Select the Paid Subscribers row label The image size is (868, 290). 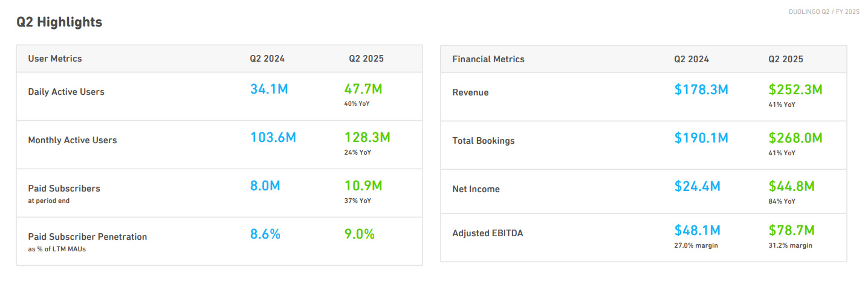pos(64,188)
